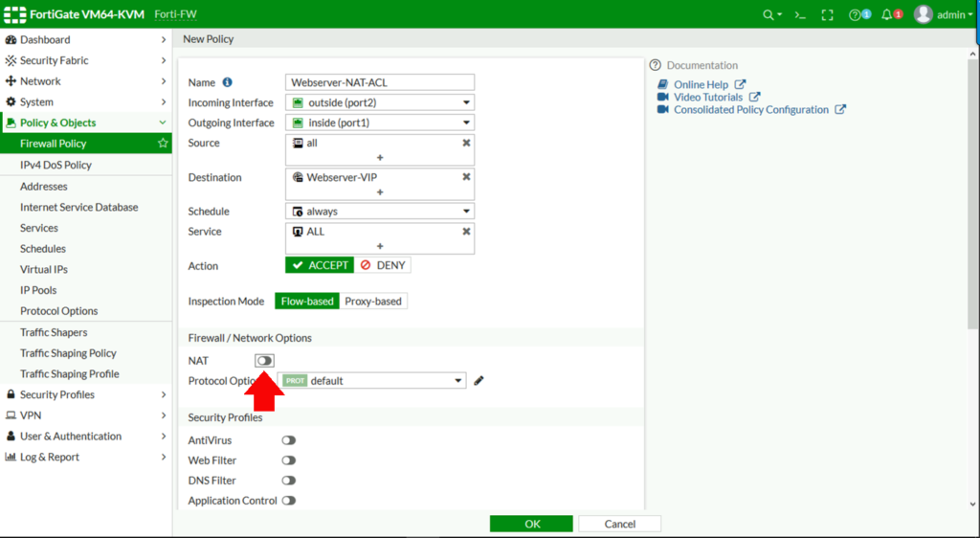Open the search magnifier in top bar
This screenshot has height=538, width=980.
click(x=768, y=14)
